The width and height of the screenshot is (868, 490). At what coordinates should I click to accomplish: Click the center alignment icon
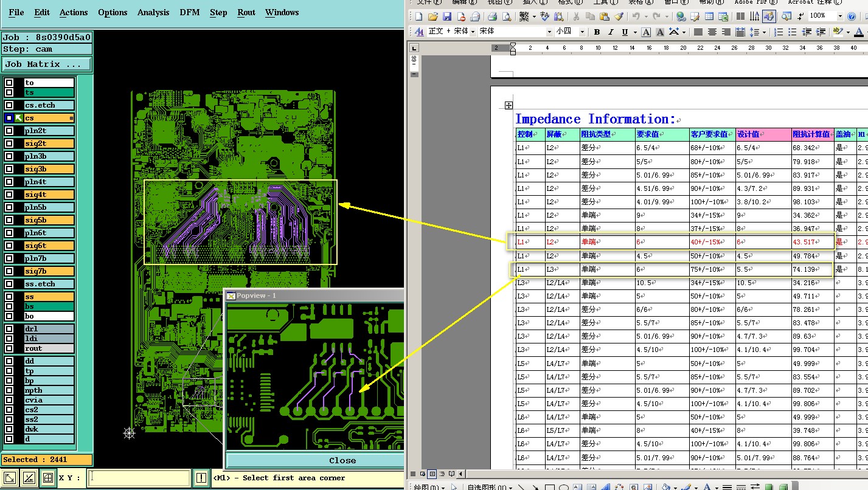pos(712,32)
